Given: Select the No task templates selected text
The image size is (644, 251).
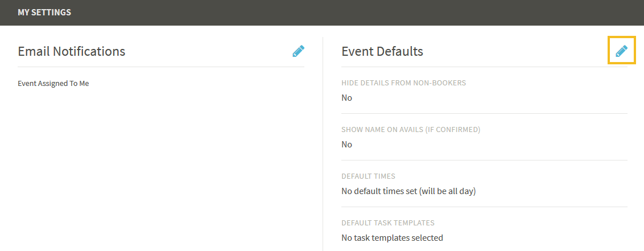Looking at the screenshot, I should pos(392,238).
